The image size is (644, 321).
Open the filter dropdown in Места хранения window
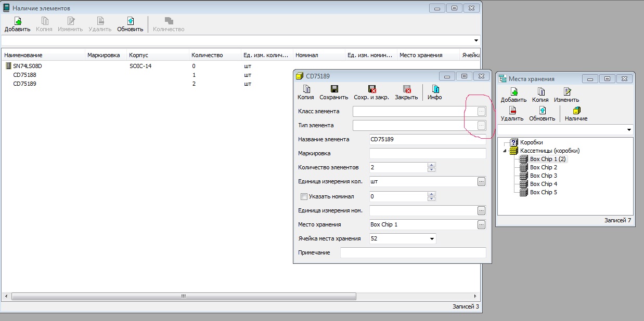pos(629,130)
